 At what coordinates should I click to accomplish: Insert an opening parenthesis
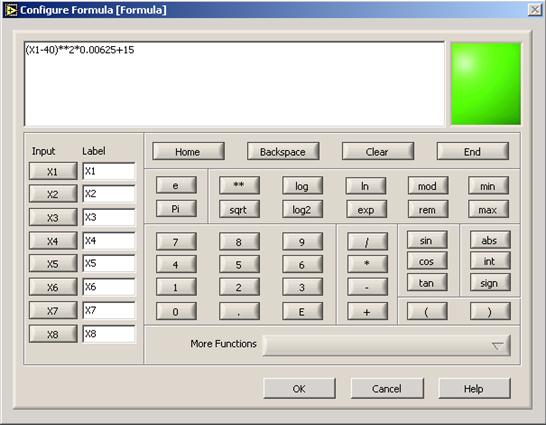[x=427, y=311]
